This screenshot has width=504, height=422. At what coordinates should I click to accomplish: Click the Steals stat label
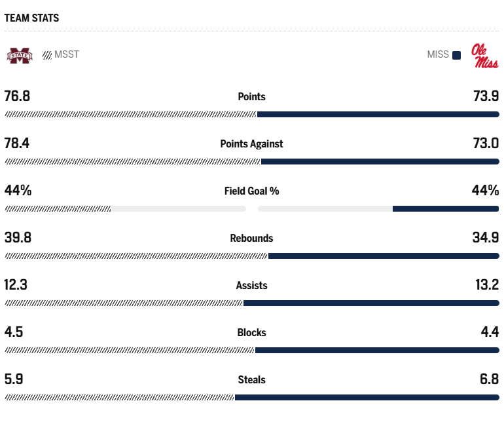251,379
